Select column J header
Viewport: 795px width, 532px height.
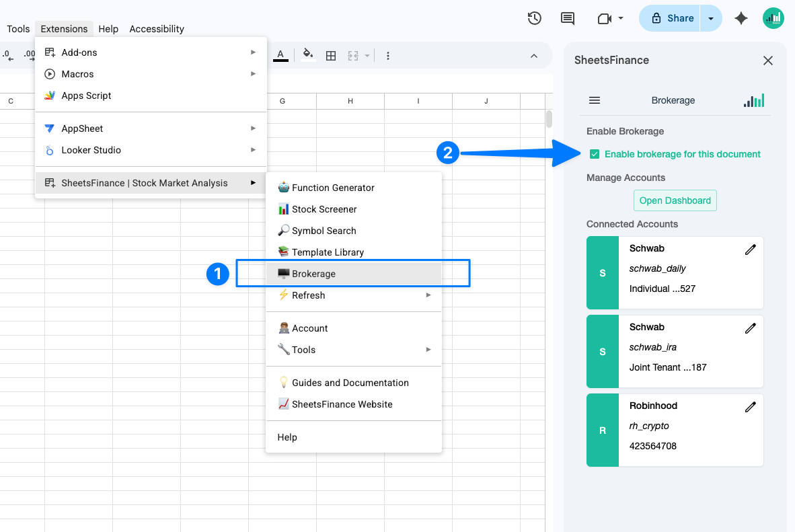tap(486, 101)
